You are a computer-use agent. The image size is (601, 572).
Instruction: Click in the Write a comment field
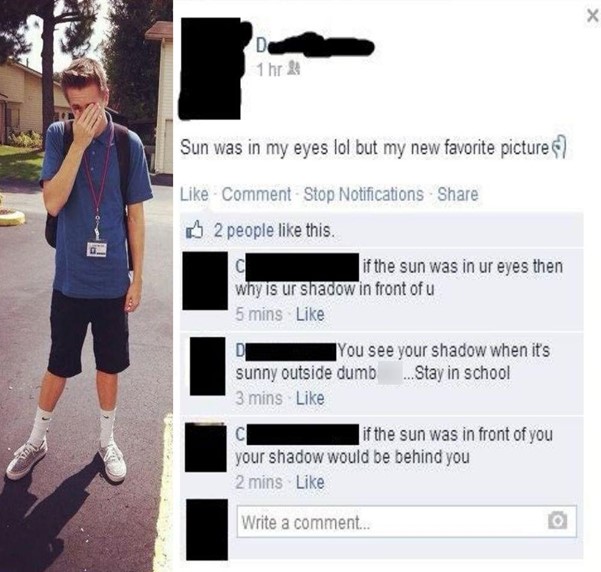coord(407,521)
